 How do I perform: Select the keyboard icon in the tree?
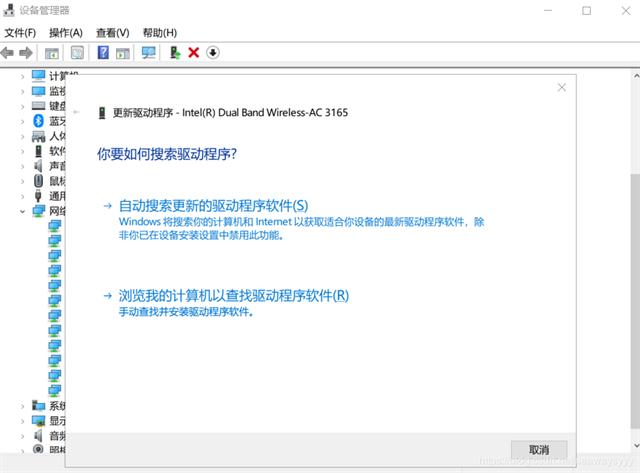click(x=38, y=106)
